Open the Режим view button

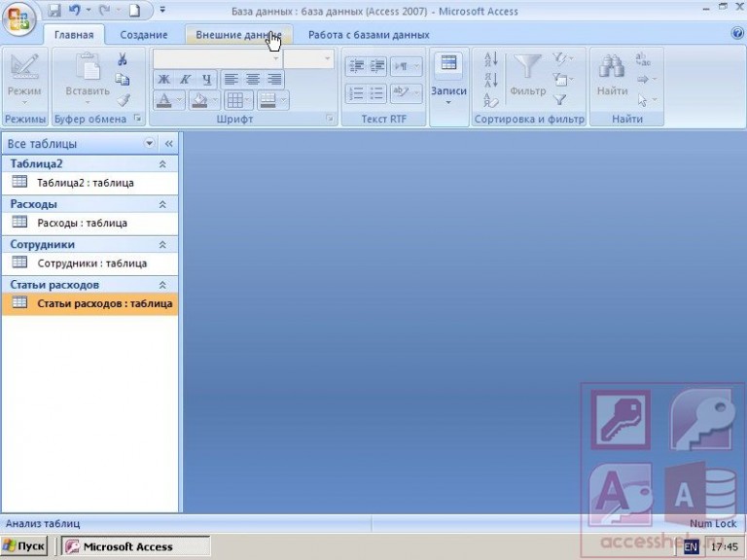pos(24,79)
